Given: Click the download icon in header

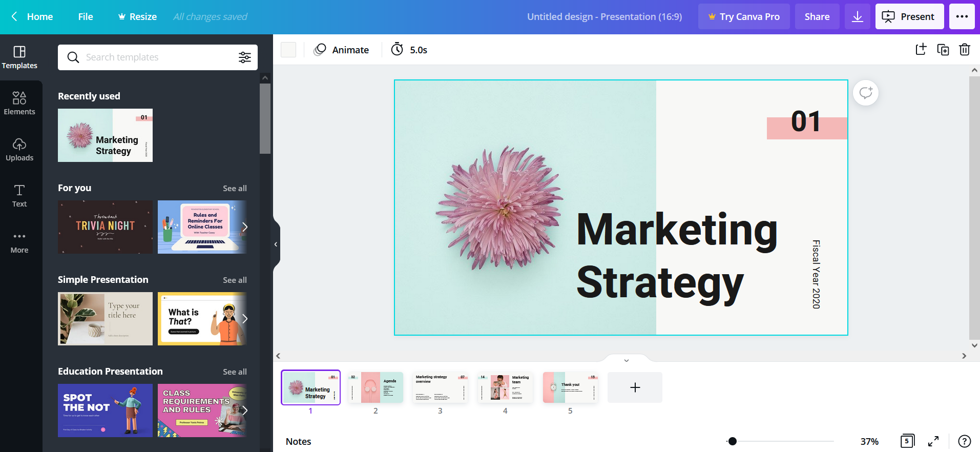Looking at the screenshot, I should [857, 17].
